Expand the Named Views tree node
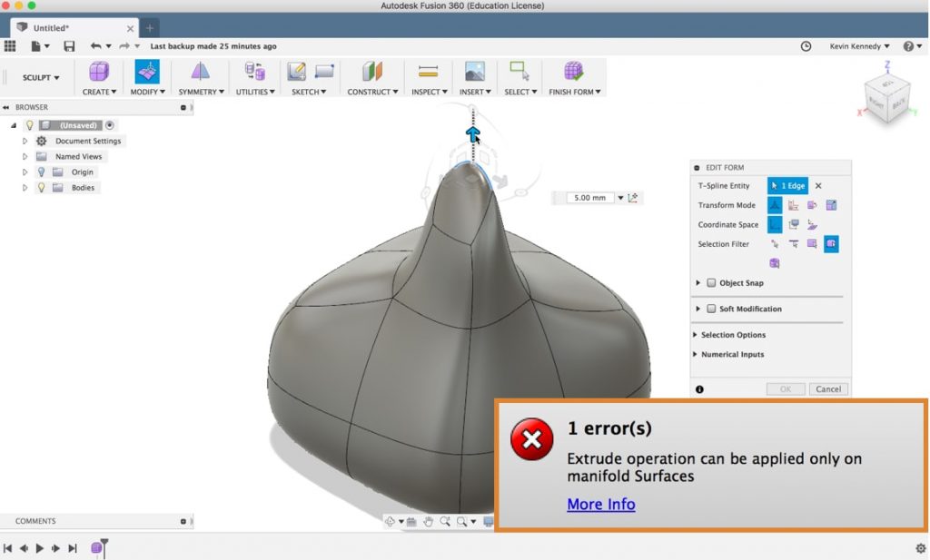930x560 pixels. pyautogui.click(x=25, y=156)
